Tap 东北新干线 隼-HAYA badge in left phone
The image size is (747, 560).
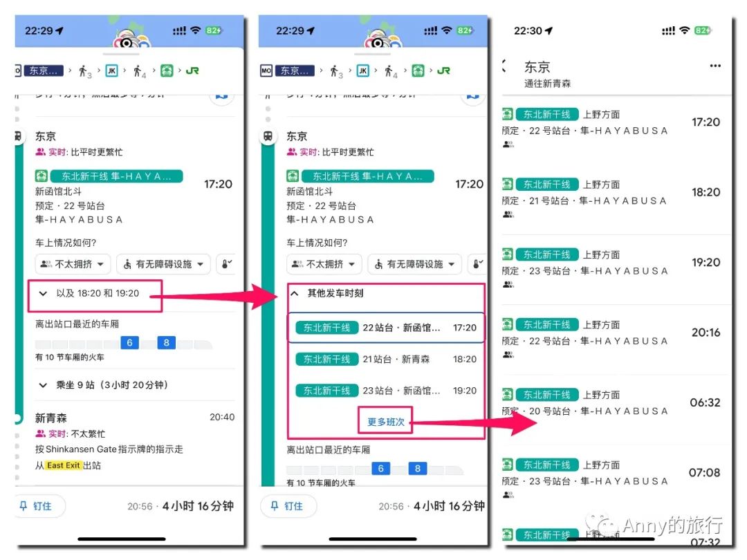pyautogui.click(x=117, y=176)
